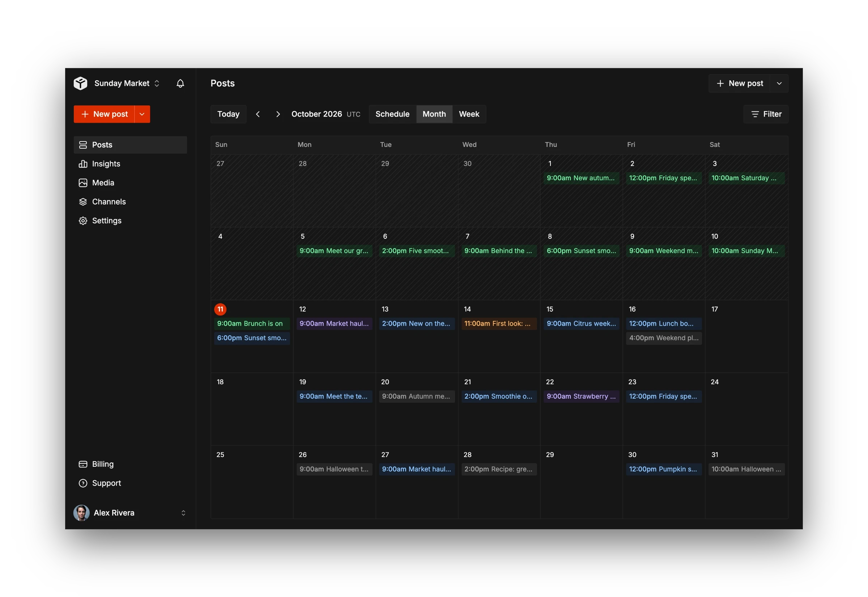Open the top-right New post dropdown arrow

pyautogui.click(x=779, y=84)
